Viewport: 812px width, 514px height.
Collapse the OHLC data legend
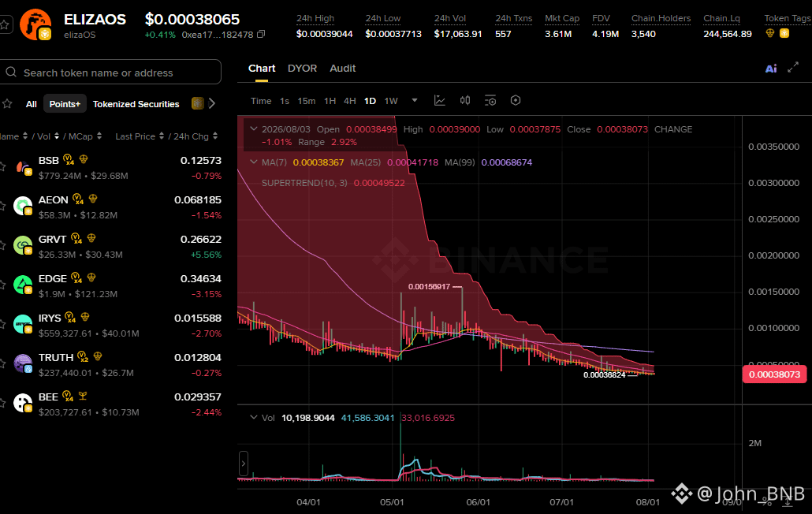[x=253, y=128]
